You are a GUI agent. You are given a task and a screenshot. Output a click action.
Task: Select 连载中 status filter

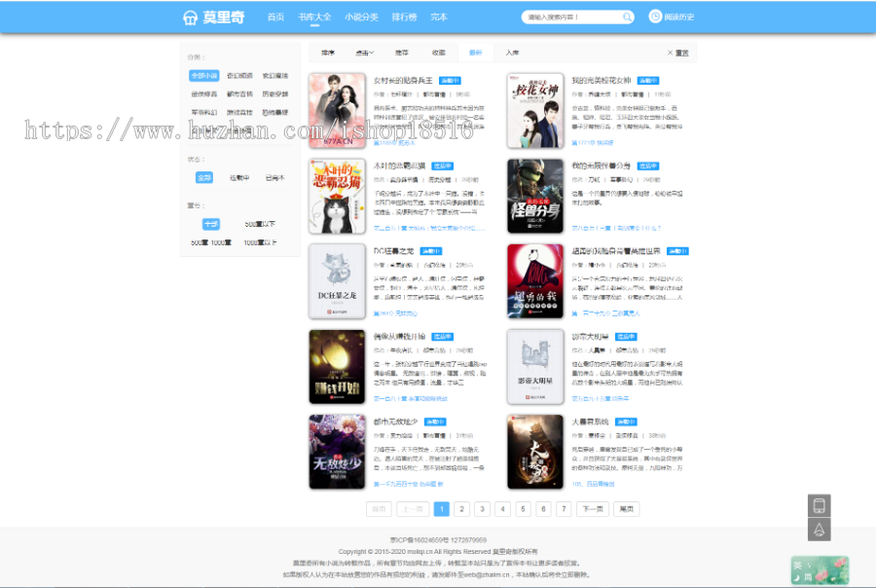239,178
